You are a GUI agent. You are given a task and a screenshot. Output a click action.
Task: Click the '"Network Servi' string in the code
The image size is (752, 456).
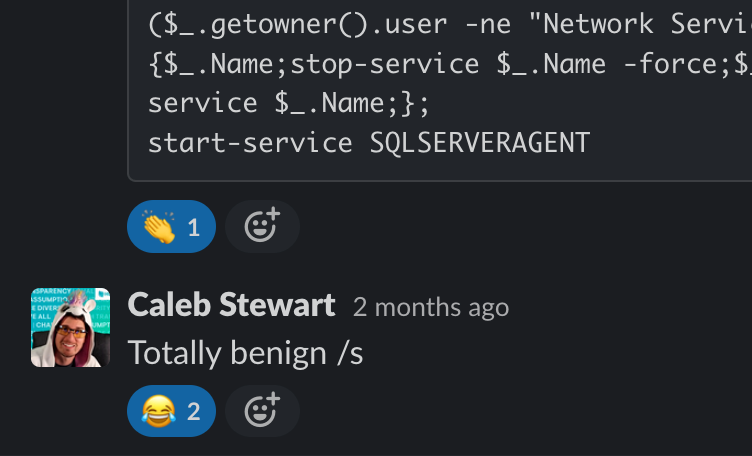coord(640,24)
